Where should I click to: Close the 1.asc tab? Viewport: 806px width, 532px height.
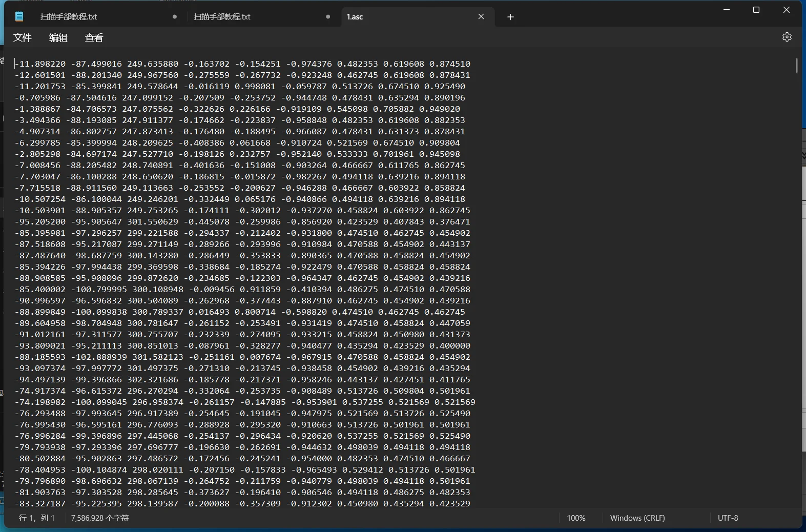pyautogui.click(x=481, y=16)
